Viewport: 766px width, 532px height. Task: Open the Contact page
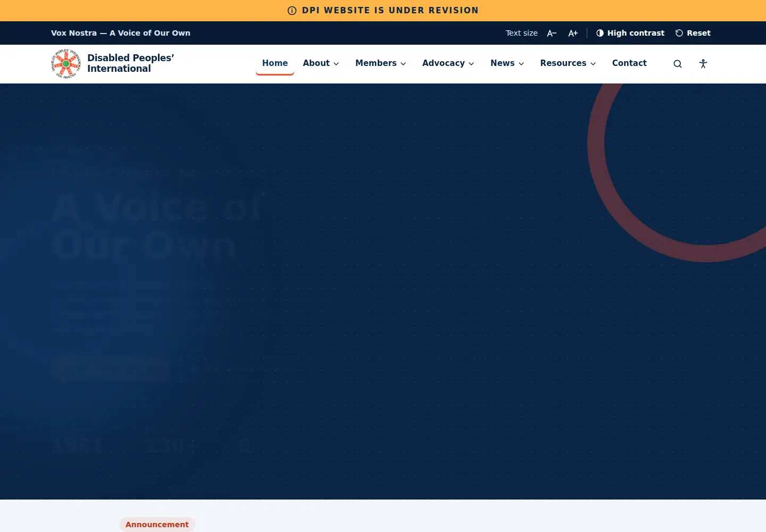(629, 63)
